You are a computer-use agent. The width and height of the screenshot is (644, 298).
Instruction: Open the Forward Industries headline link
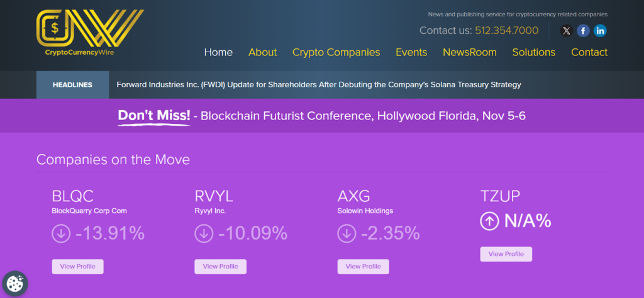[x=319, y=84]
